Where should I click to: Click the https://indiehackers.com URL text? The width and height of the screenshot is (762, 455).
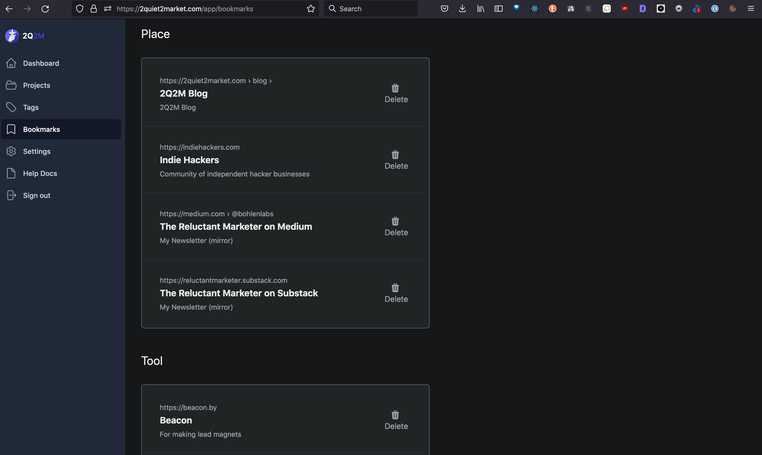coord(200,147)
